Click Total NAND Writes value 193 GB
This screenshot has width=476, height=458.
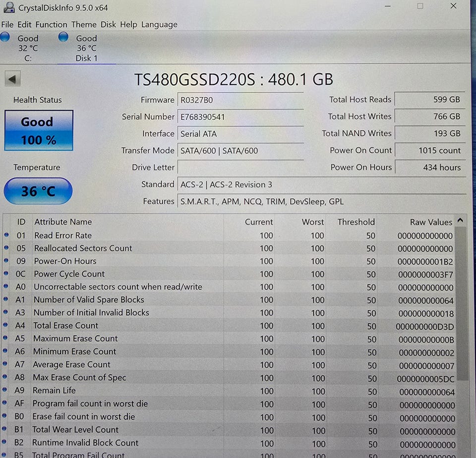click(430, 133)
